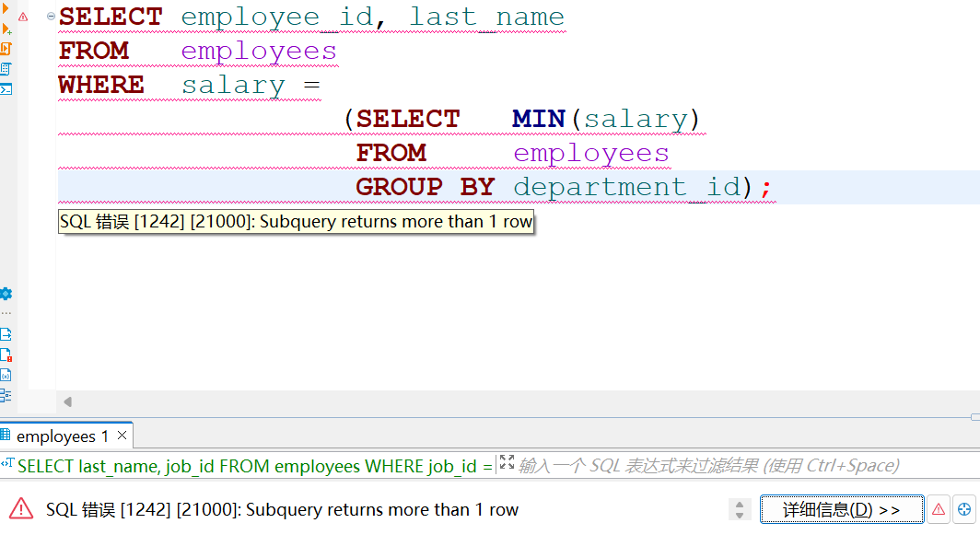980x558 pixels.
Task: Collapse the SELECT statement fold marker
Action: click(51, 17)
